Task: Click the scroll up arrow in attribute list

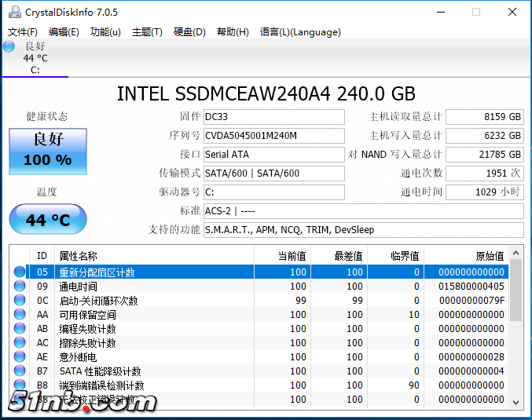Action: pyautogui.click(x=515, y=253)
